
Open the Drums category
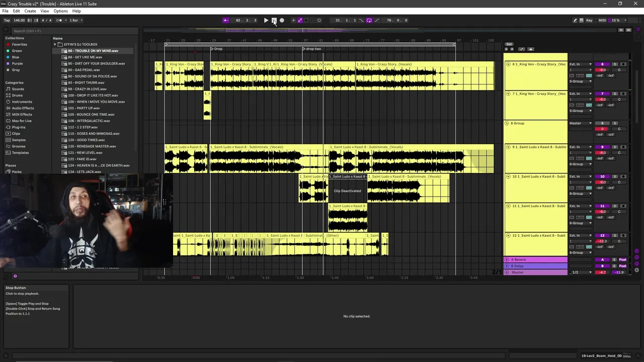coord(18,95)
